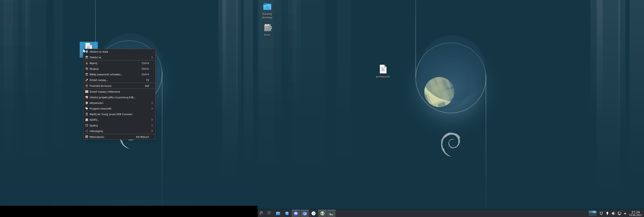Open Właściwości from the context menu
644x217 pixels.
coord(97,137)
